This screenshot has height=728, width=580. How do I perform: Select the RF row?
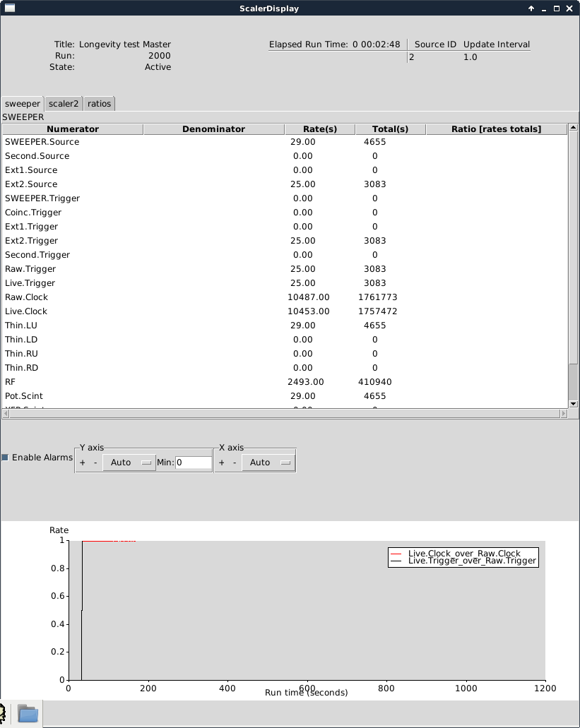tap(285, 381)
